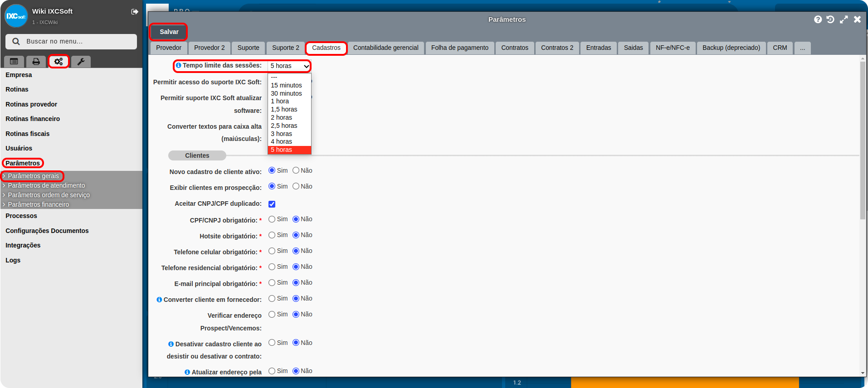Select 15 minutos in the session dropdown

[289, 85]
